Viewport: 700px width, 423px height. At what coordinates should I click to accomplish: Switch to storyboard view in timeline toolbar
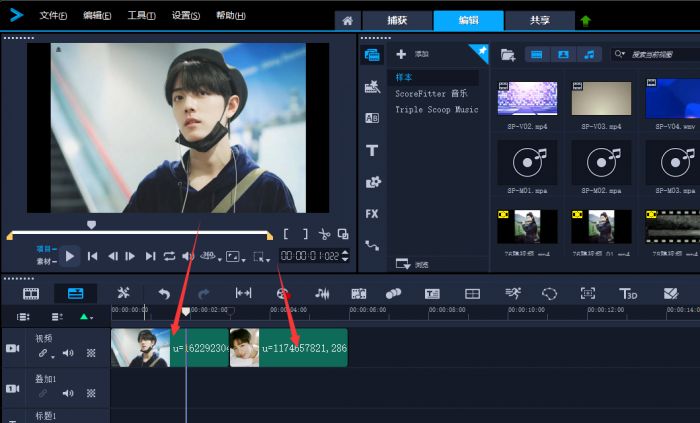pos(31,293)
